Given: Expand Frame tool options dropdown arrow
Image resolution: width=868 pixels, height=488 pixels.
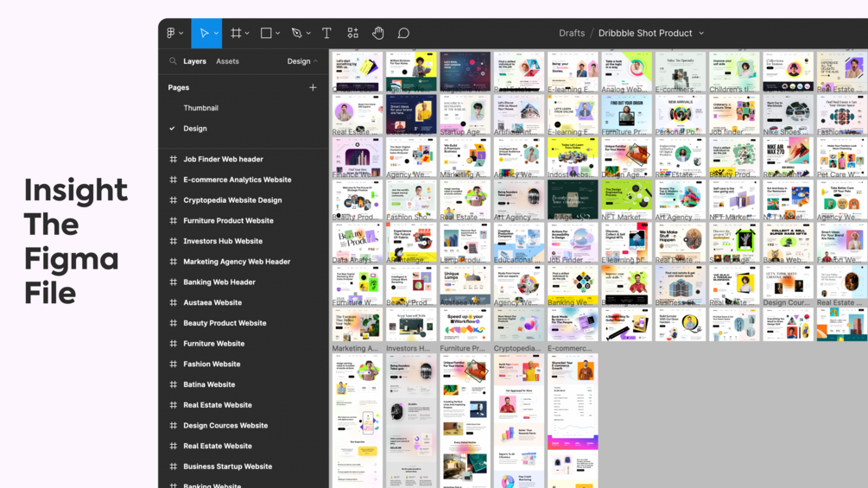Looking at the screenshot, I should pos(247,34).
